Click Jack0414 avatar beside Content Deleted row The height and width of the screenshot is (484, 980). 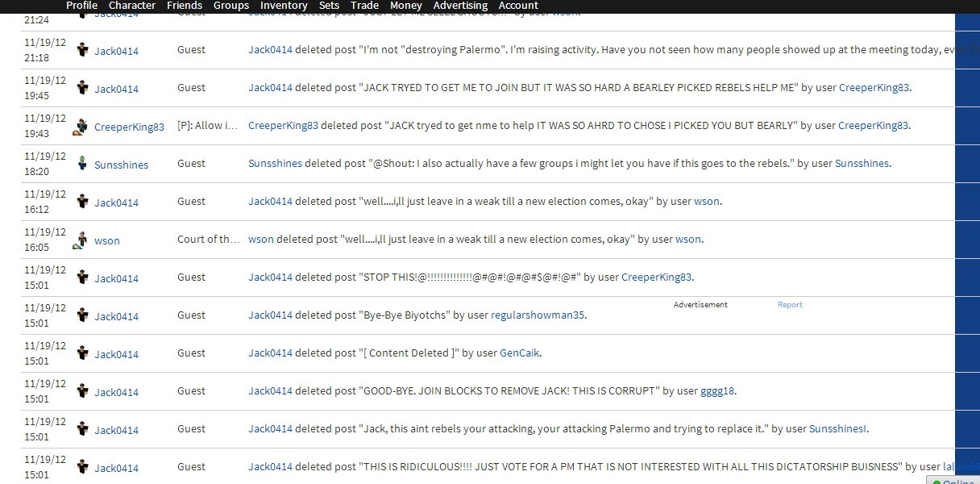(82, 353)
